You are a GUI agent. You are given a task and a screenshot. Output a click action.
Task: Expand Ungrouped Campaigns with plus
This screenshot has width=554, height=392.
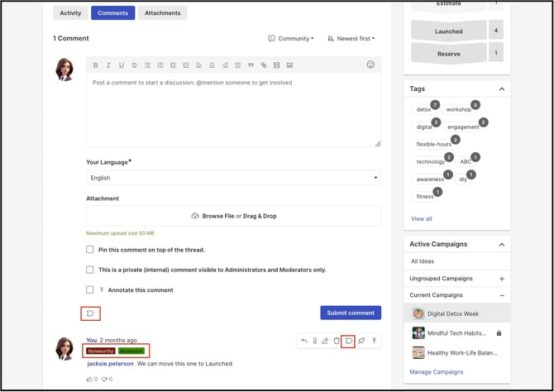502,279
